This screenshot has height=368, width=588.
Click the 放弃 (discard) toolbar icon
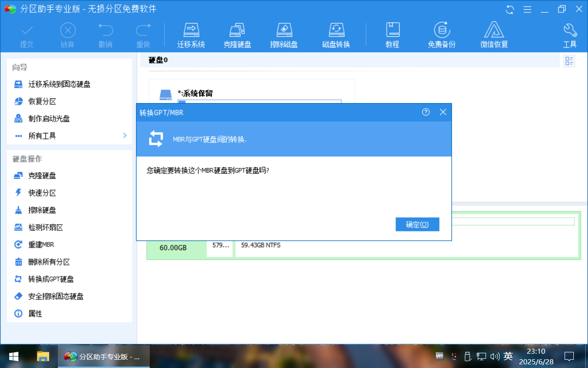68,35
